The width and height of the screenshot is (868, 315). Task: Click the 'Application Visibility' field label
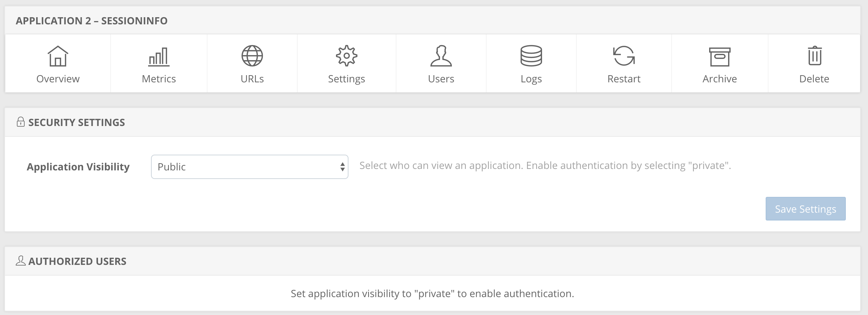(x=78, y=167)
